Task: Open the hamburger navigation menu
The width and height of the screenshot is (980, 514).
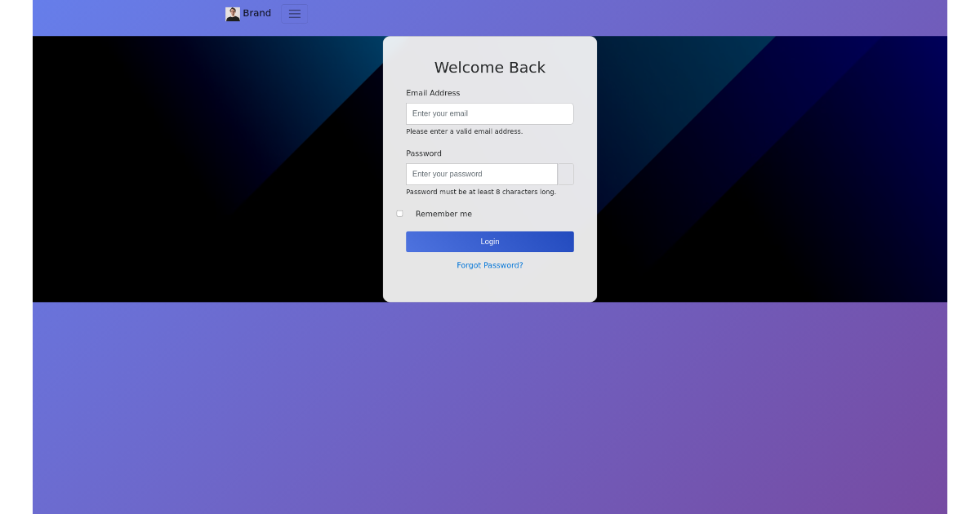Action: [294, 13]
